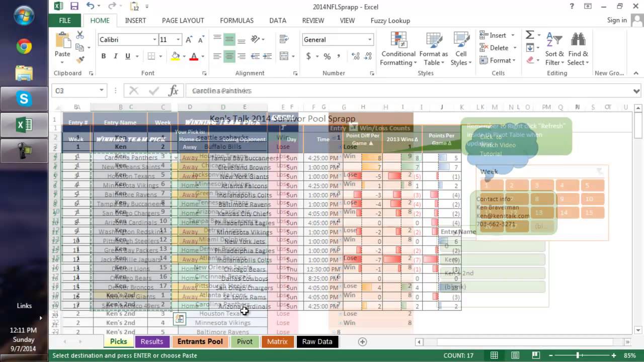The width and height of the screenshot is (644, 362).
Task: Toggle Middle Align for cells
Action: coord(229,39)
